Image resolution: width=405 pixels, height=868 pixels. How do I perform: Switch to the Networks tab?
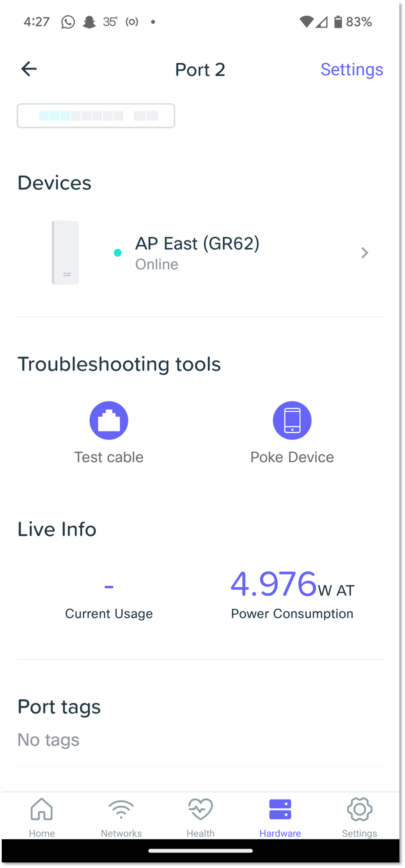pos(121,816)
